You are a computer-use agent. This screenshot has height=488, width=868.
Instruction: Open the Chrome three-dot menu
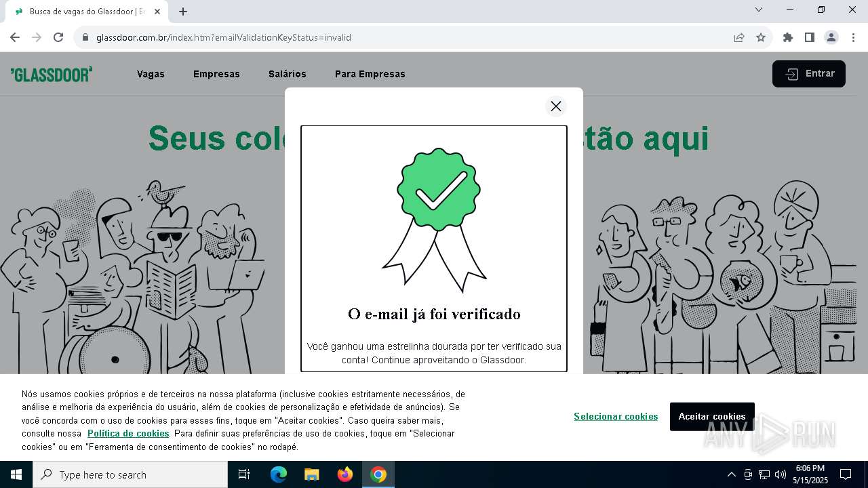853,37
